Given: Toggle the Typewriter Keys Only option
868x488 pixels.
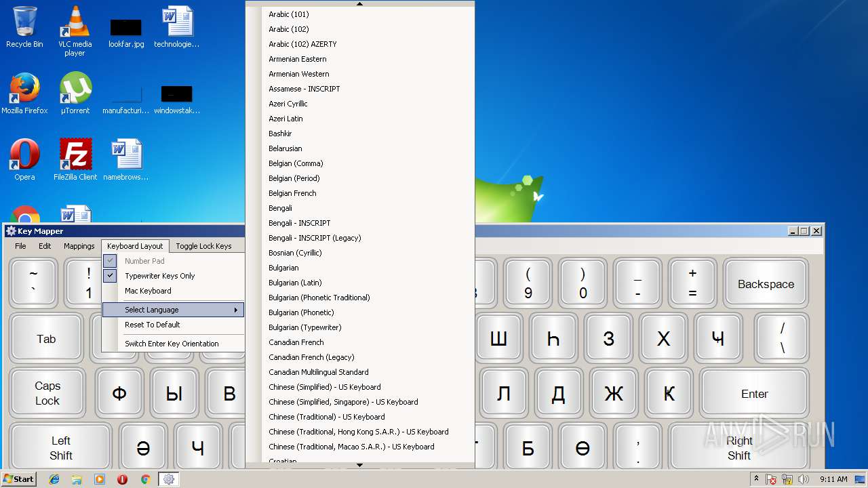Looking at the screenshot, I should (x=172, y=276).
